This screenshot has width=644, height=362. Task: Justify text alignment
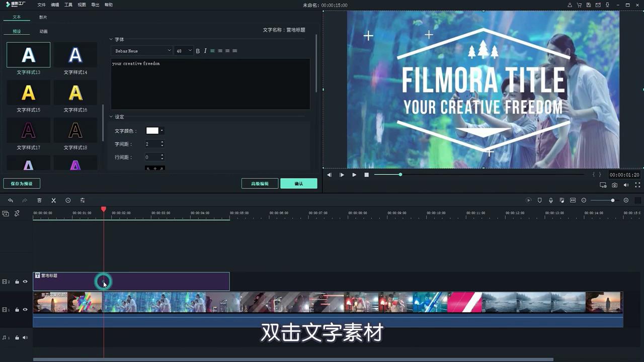(x=234, y=51)
